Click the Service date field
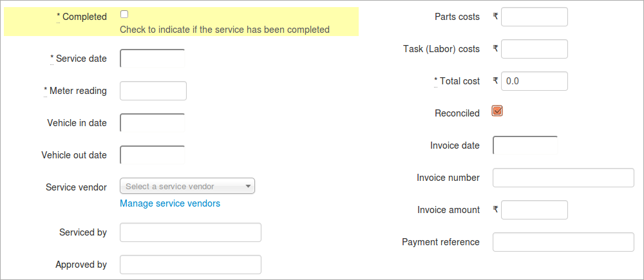 click(153, 59)
